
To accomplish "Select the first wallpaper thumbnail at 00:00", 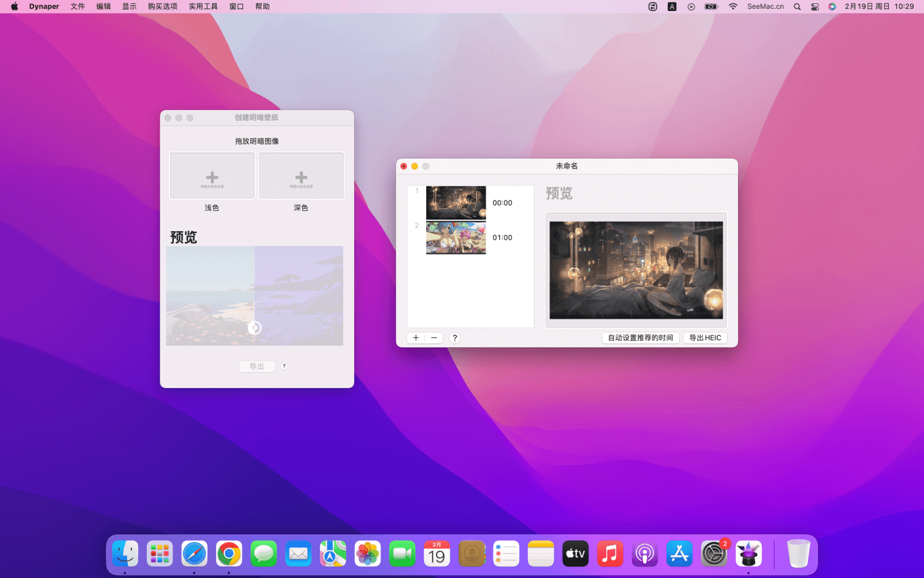I will coord(456,203).
